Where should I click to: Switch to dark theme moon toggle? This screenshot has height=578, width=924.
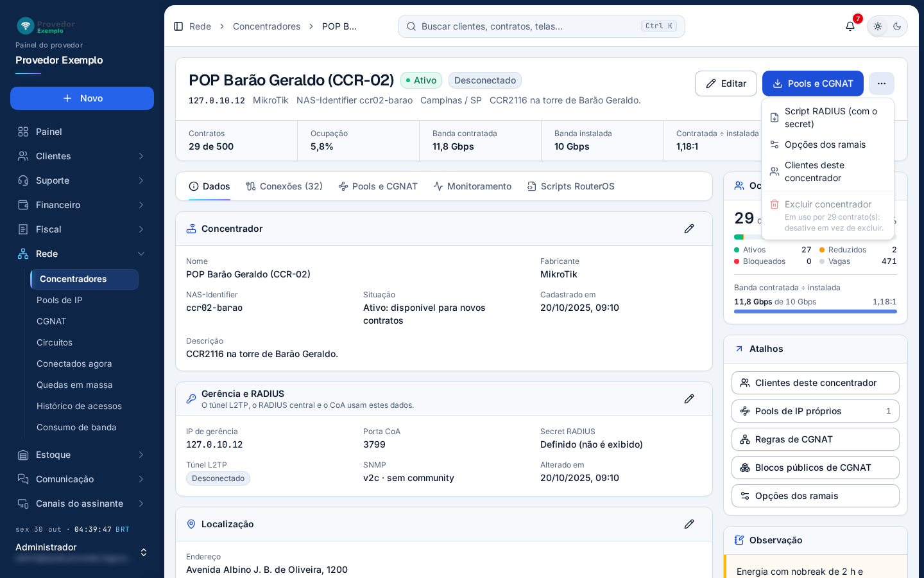coord(897,26)
